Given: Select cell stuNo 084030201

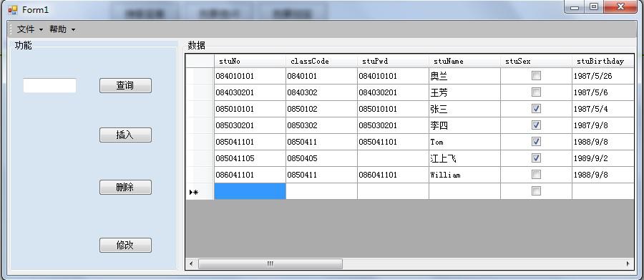Looking at the screenshot, I should pos(250,92).
